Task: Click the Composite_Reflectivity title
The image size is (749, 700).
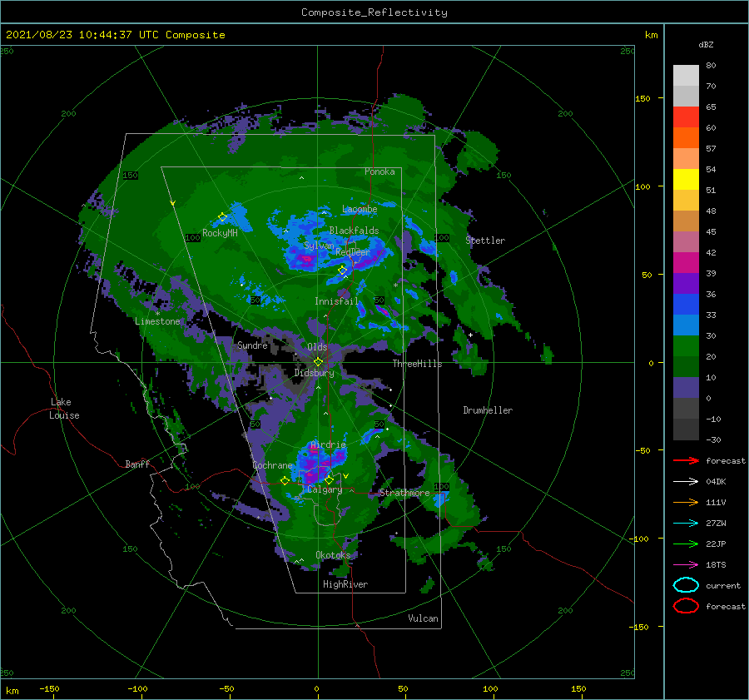Action: (x=374, y=12)
